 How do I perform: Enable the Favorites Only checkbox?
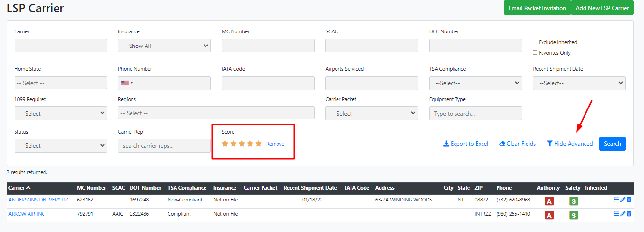[x=535, y=53]
